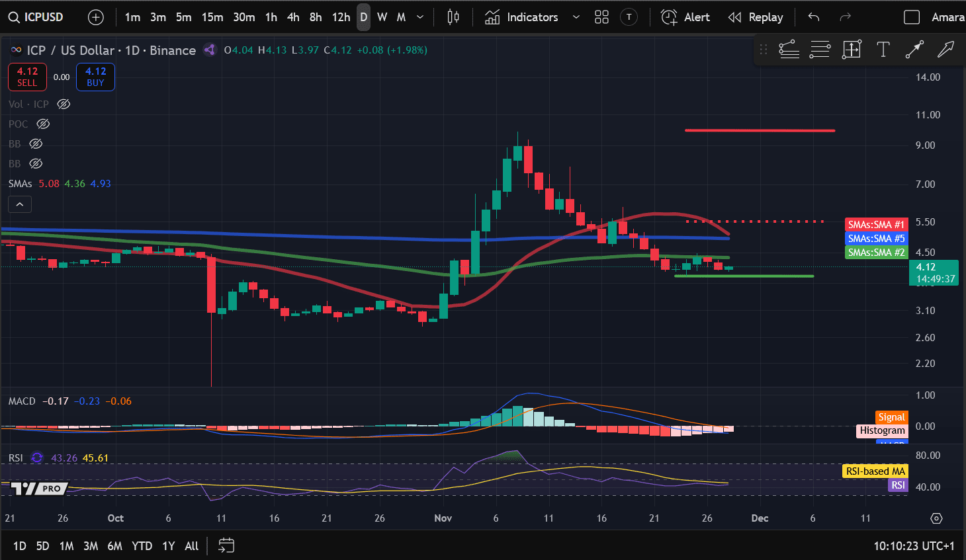
Task: Show the second hidden BB indicator
Action: point(36,163)
